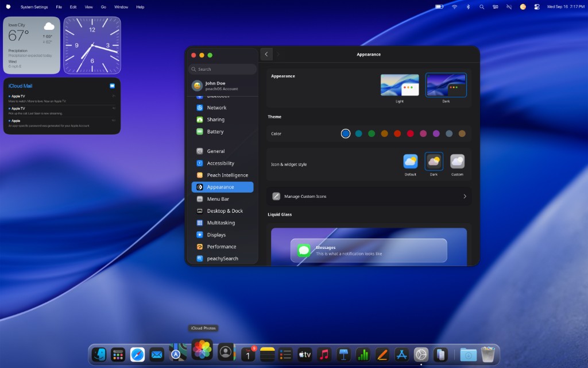Open Battery settings in the sidebar
Viewport: 588px width, 368px height.
(222, 132)
